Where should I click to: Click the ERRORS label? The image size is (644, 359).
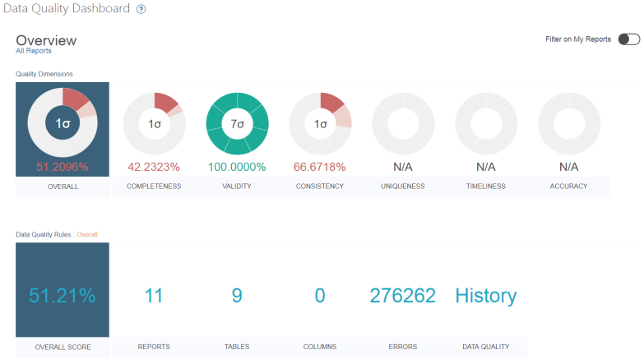click(x=403, y=347)
